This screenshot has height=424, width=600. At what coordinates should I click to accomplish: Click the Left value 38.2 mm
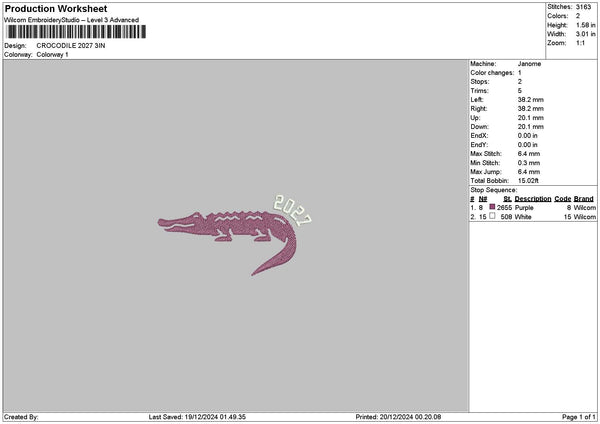click(530, 100)
